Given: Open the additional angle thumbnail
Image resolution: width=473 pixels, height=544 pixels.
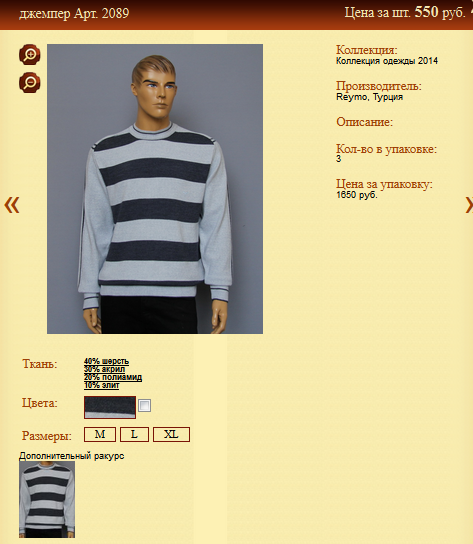Looking at the screenshot, I should [x=47, y=500].
